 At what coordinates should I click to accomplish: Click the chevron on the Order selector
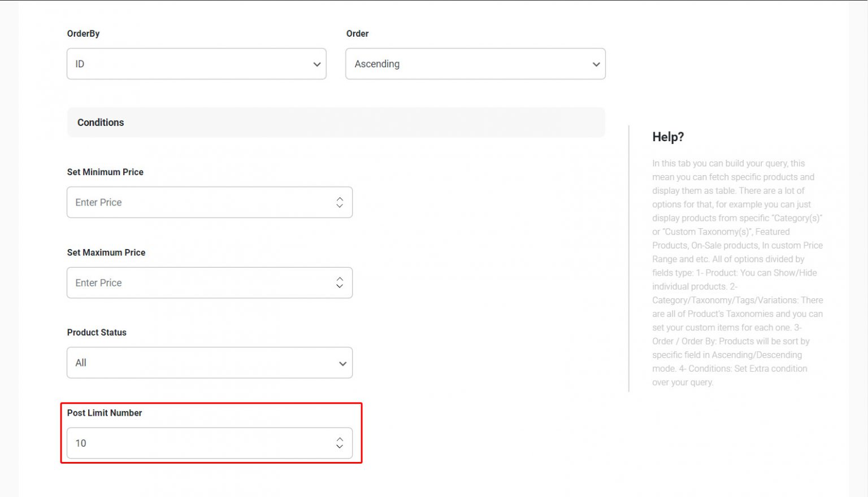pos(596,64)
